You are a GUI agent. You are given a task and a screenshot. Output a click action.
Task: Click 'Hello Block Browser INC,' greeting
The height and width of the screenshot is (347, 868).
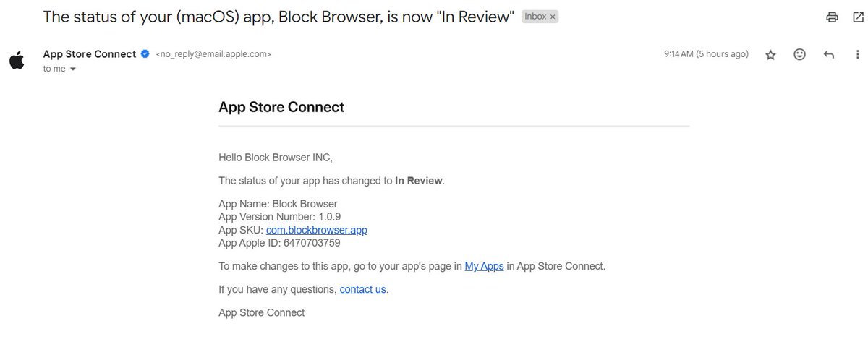(x=276, y=158)
